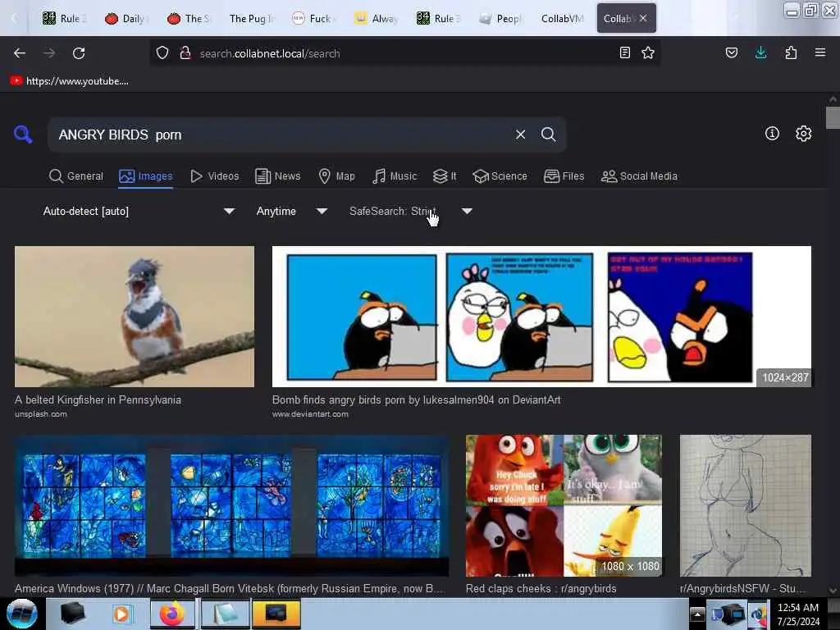The height and width of the screenshot is (630, 840).
Task: Switch to the first 'Rule' browser tab
Action: pyautogui.click(x=64, y=18)
